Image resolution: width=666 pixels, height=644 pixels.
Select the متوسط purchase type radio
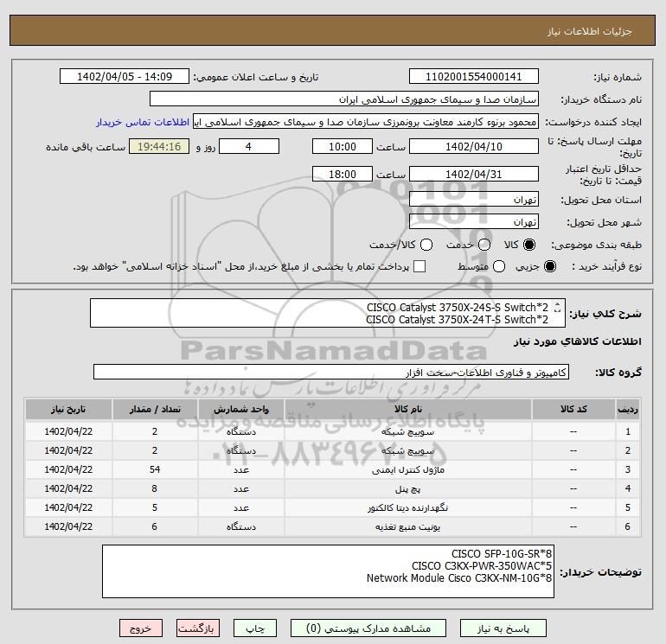point(499,266)
